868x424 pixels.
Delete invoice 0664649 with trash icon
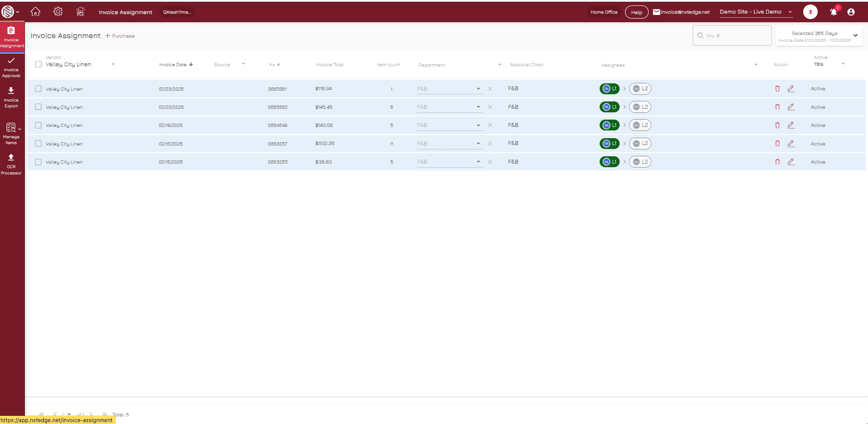[x=777, y=125]
